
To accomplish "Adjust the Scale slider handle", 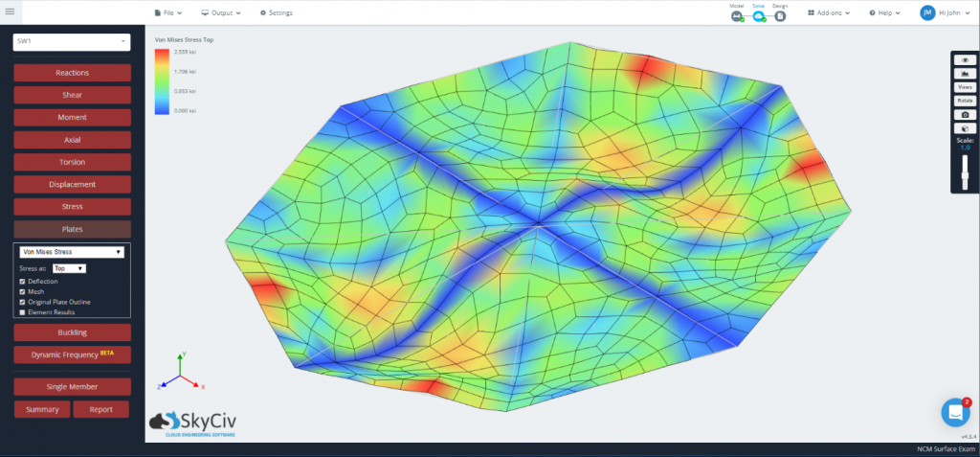I will click(965, 177).
